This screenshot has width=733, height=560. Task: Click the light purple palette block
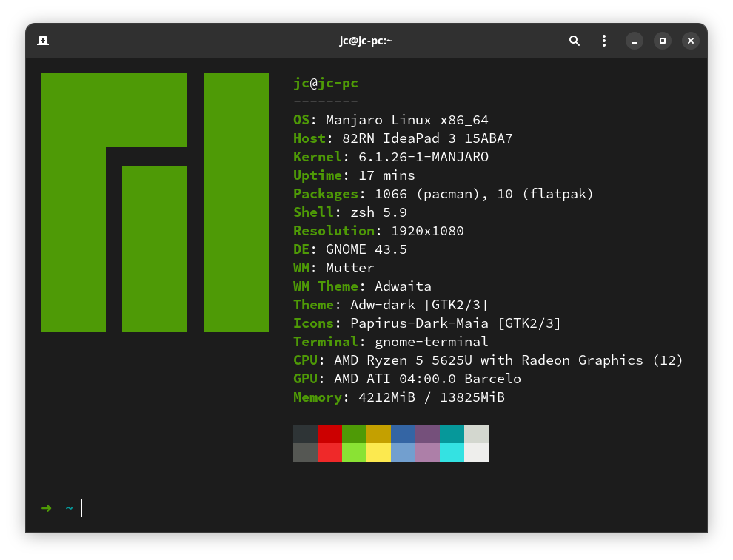point(428,452)
